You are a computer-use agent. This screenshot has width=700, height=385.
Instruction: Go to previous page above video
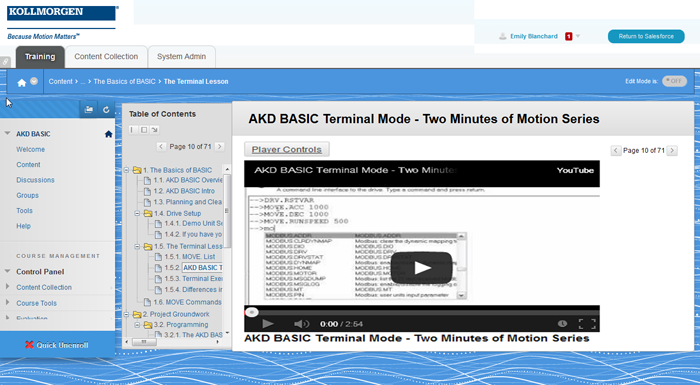pyautogui.click(x=616, y=151)
